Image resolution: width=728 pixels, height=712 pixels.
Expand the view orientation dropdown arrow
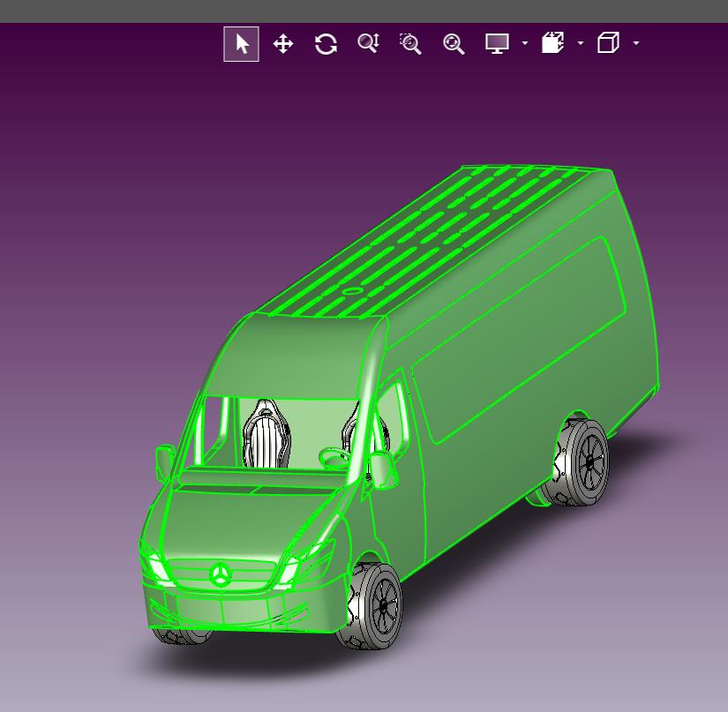[636, 43]
